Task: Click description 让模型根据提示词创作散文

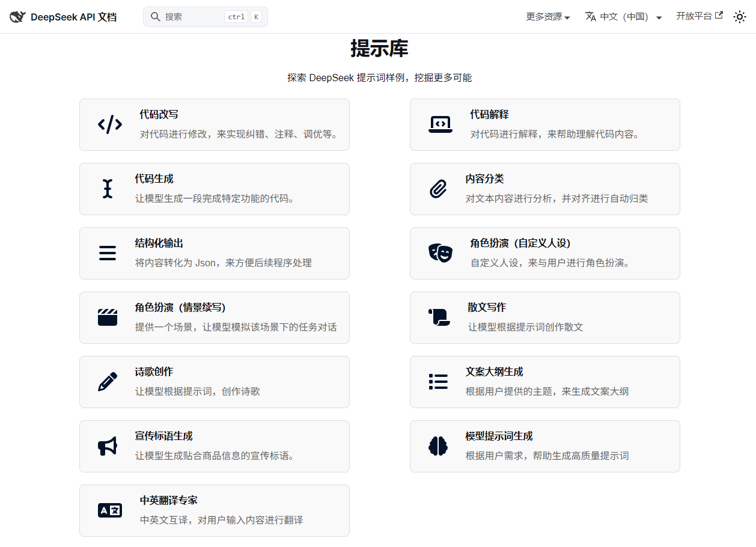Action: [x=525, y=327]
